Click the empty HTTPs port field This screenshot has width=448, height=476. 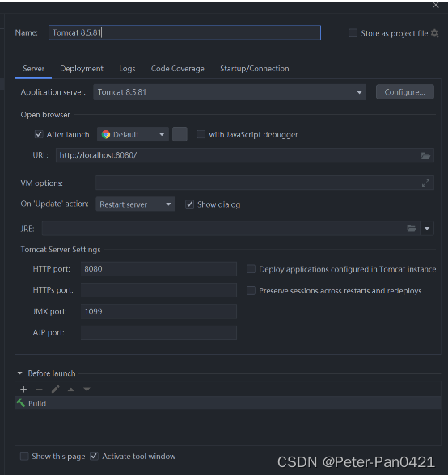point(158,290)
